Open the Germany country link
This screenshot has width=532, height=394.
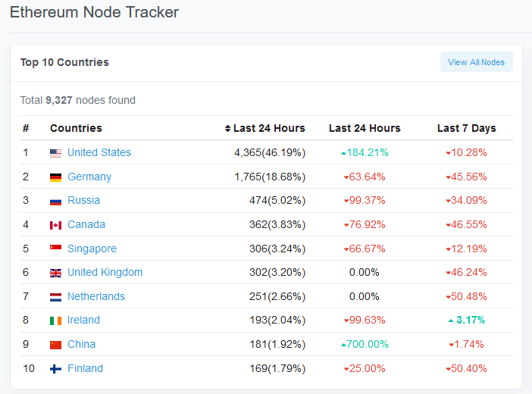tap(89, 177)
